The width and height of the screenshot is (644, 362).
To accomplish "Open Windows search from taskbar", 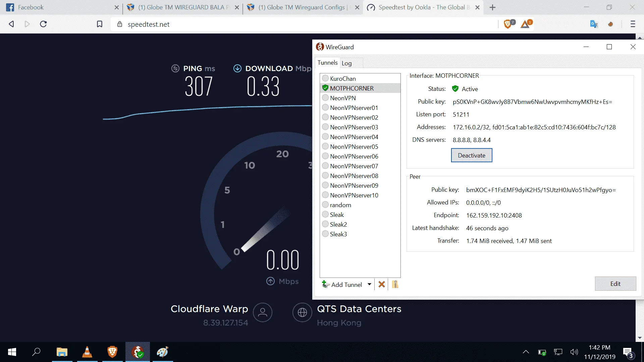I will click(x=36, y=352).
